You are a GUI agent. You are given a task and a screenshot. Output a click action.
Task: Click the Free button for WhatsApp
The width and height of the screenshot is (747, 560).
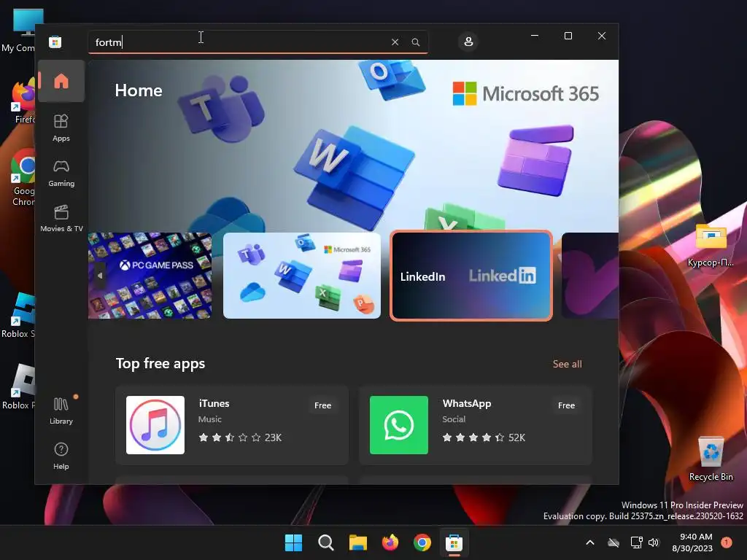pyautogui.click(x=566, y=405)
